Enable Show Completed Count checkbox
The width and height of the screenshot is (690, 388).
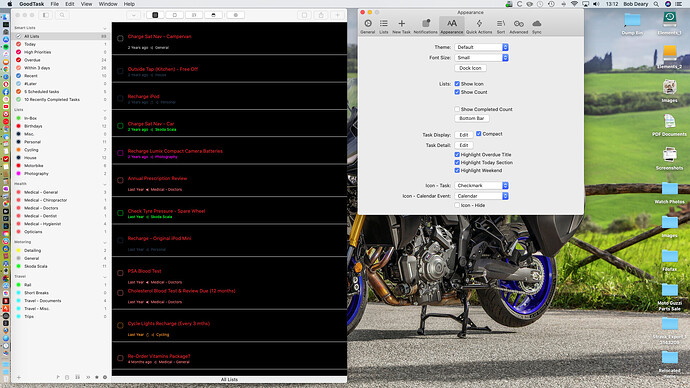pyautogui.click(x=457, y=109)
